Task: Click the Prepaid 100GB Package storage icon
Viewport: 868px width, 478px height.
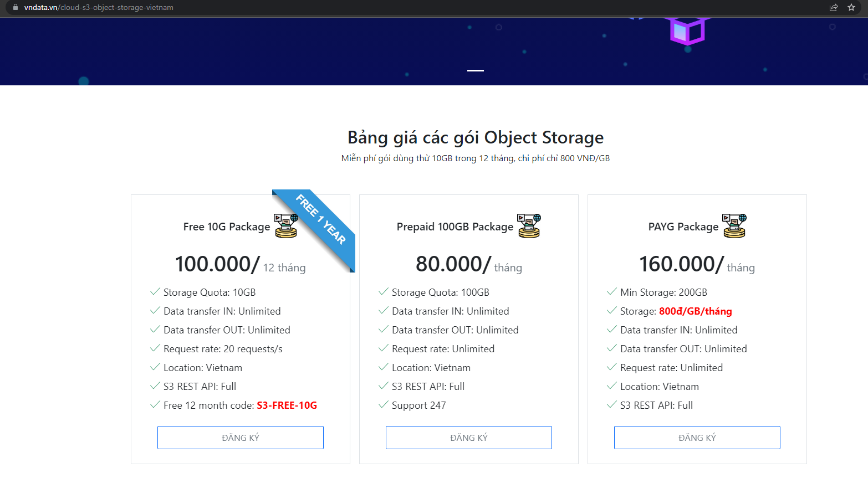Action: [529, 226]
